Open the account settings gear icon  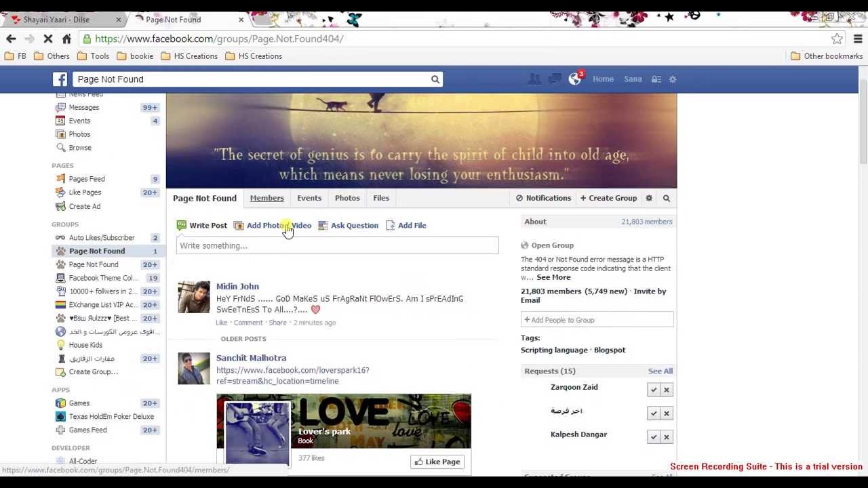pos(673,79)
